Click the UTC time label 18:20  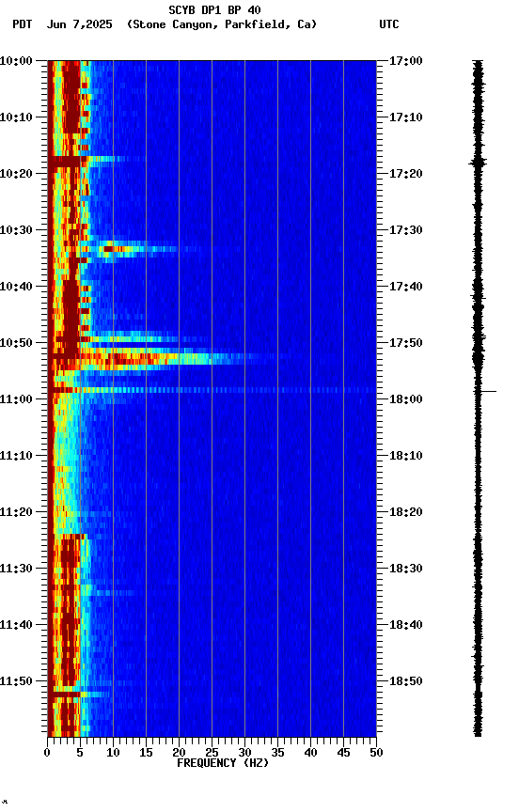406,512
